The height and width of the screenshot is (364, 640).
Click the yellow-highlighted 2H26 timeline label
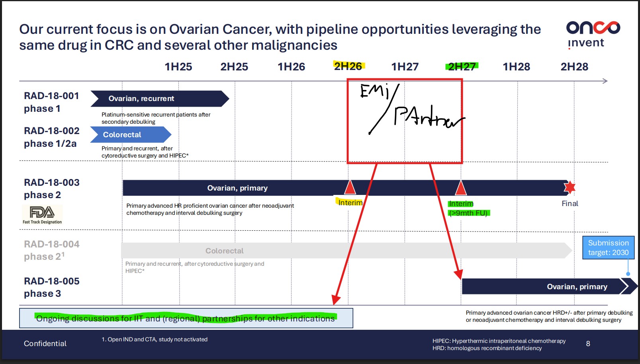point(348,66)
